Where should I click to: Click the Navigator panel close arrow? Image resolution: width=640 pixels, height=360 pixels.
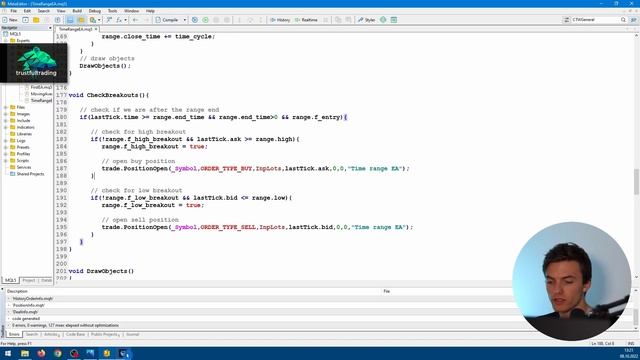coord(50,28)
